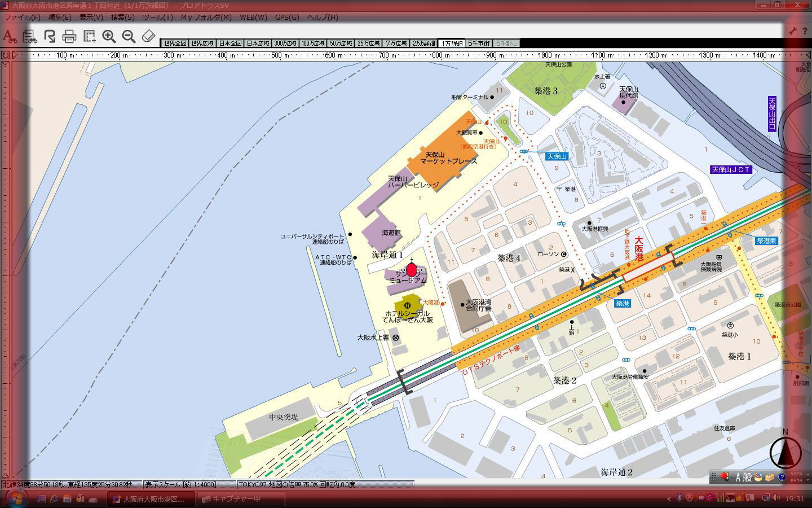Click the north compass rose
The image size is (812, 508).
pyautogui.click(x=785, y=452)
